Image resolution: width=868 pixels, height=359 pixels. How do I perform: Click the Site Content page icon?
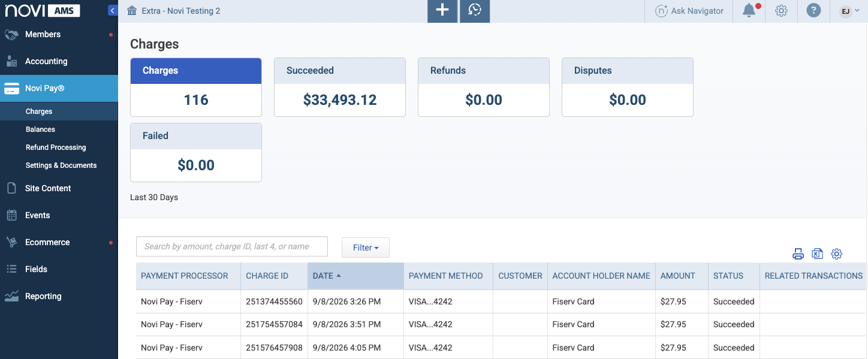[11, 188]
